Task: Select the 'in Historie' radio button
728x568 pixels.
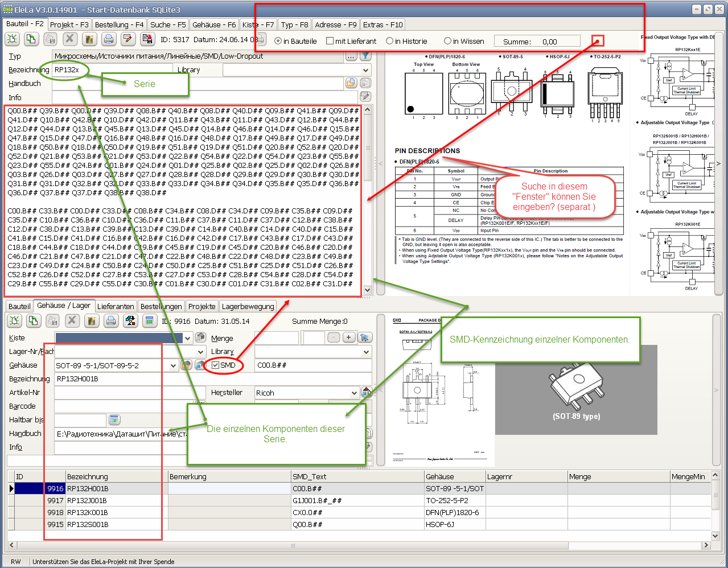Action: [x=389, y=41]
